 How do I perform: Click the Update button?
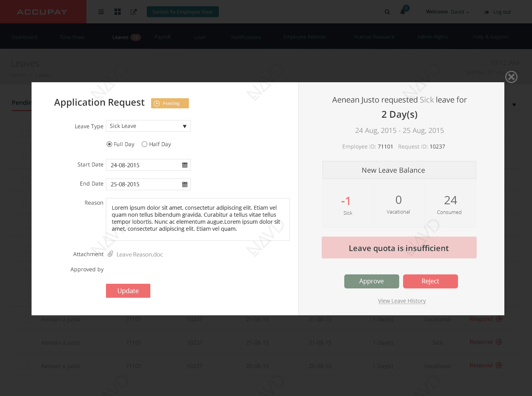tap(128, 291)
